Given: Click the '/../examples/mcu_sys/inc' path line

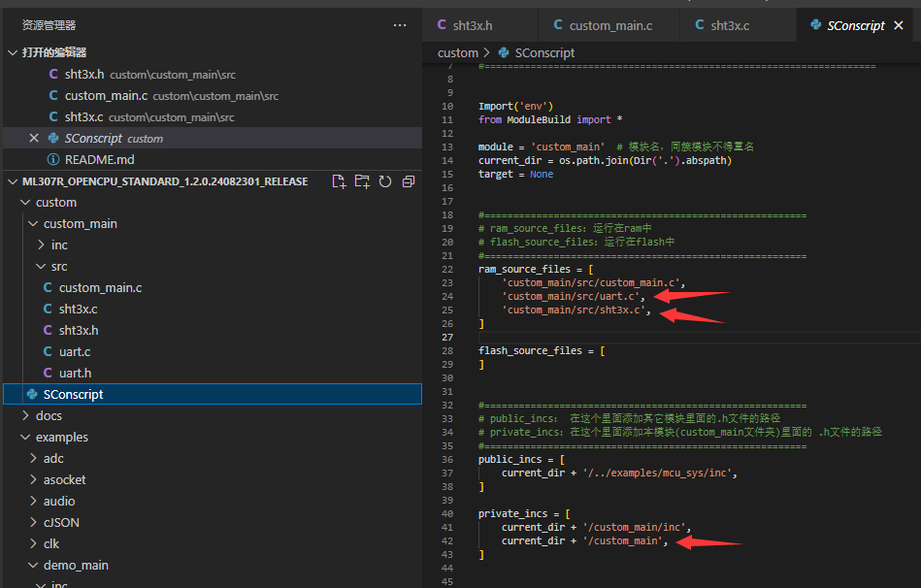Looking at the screenshot, I should coord(619,473).
